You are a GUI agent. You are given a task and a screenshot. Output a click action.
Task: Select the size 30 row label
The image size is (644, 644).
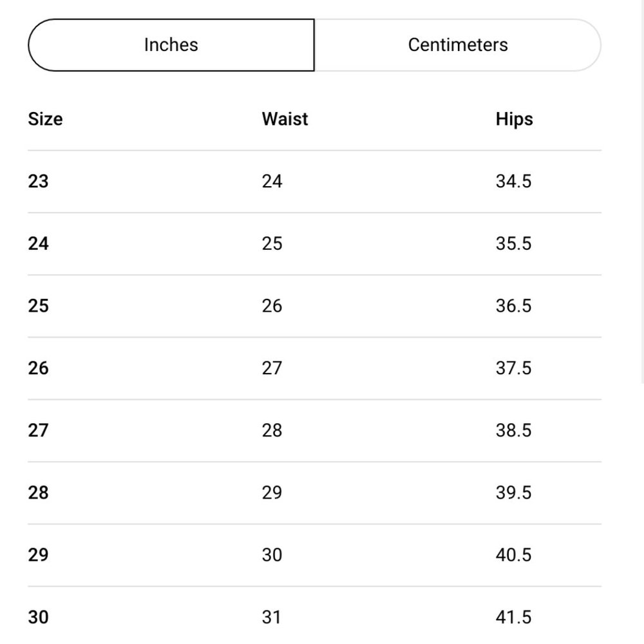38,618
